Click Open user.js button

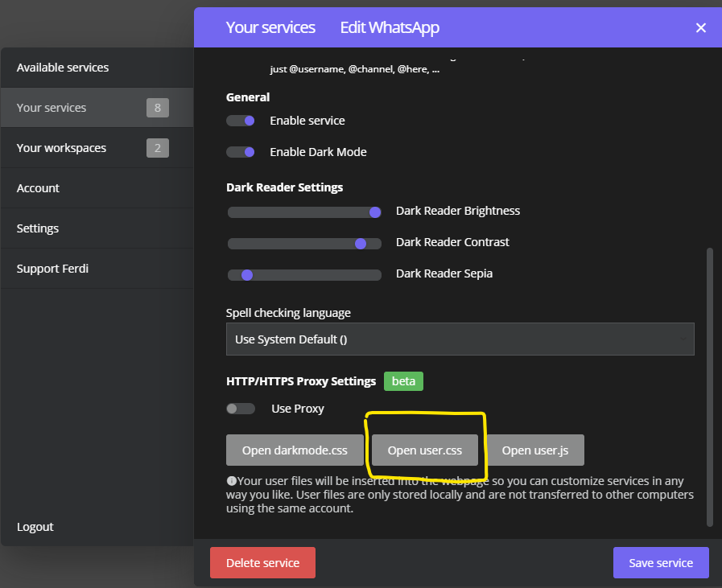pos(535,450)
